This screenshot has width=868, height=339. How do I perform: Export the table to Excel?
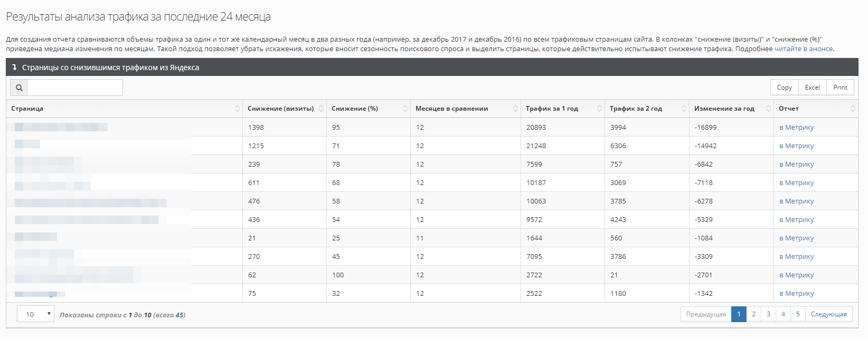pos(812,88)
